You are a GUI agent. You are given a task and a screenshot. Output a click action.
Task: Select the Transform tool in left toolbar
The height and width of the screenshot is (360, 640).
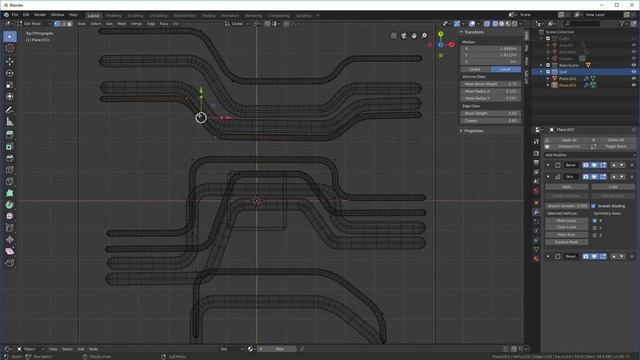[x=10, y=97]
